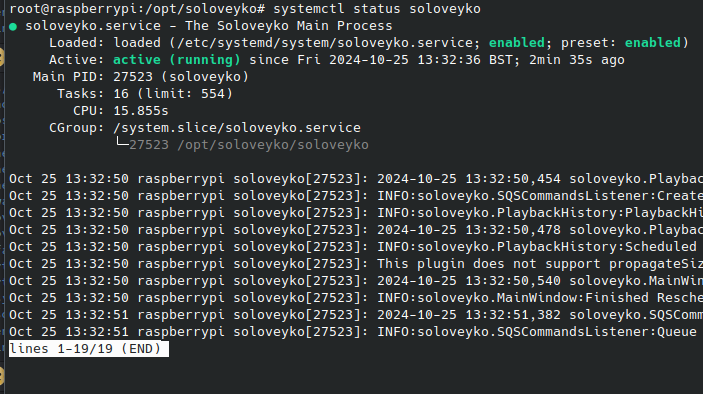Click the 'active (running)' status text
703x394 pixels.
pyautogui.click(x=177, y=60)
